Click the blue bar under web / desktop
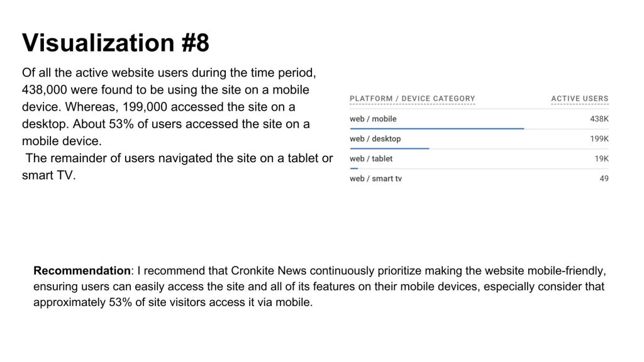The width and height of the screenshot is (644, 362). click(389, 149)
